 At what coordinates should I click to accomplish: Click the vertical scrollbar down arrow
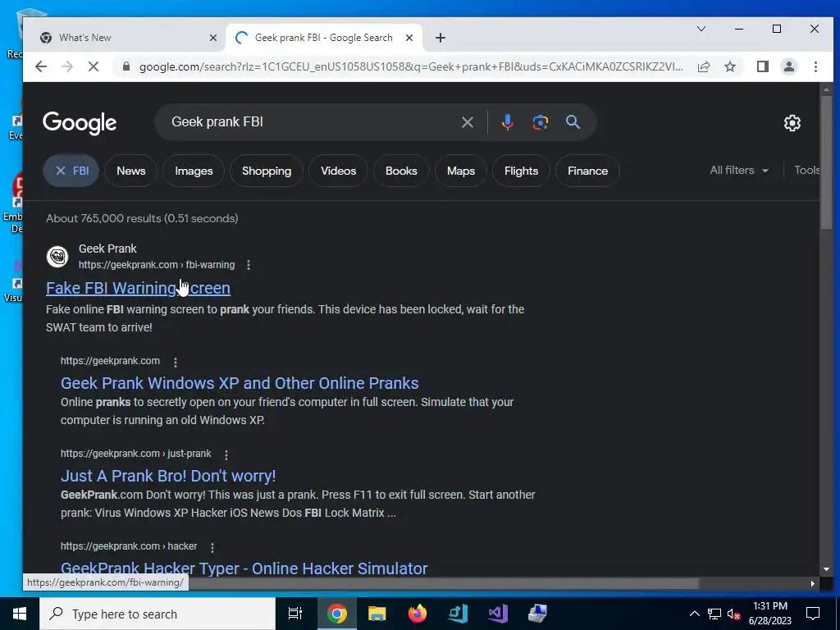(x=826, y=569)
